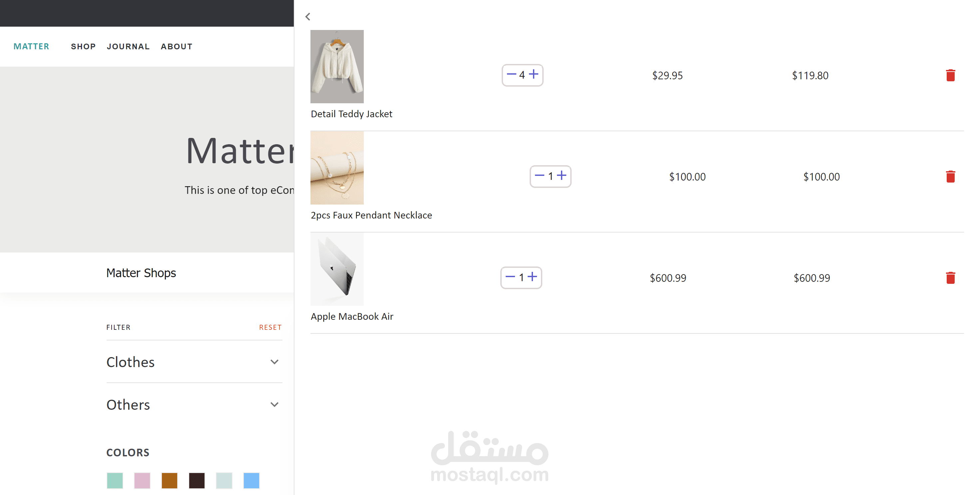The image size is (980, 495).
Task: Open the Apple MacBook Air thumbnail
Action: [x=337, y=269]
